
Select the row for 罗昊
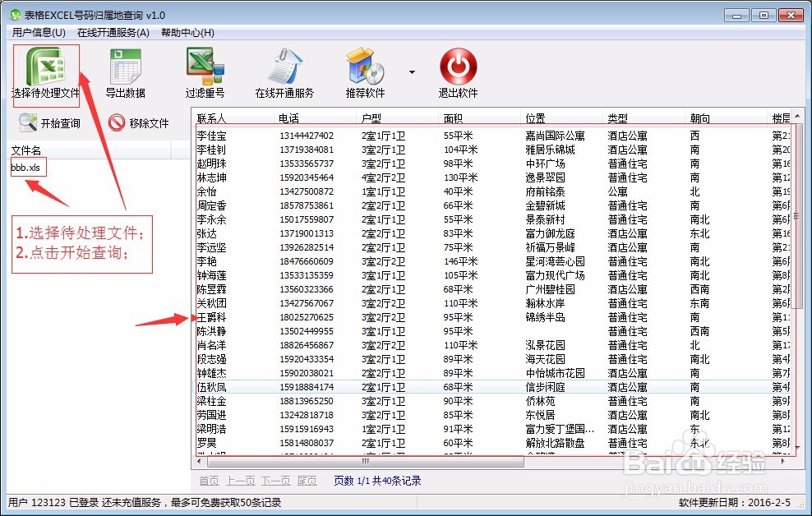pos(491,443)
